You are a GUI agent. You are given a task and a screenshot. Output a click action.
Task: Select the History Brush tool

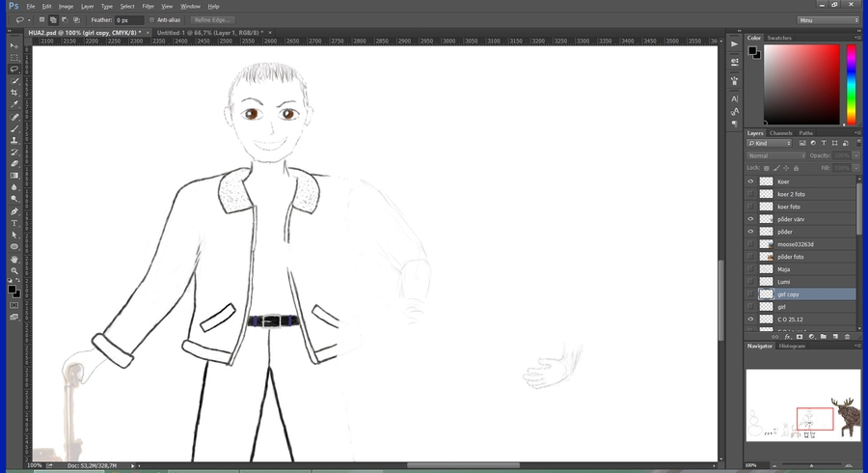(x=14, y=153)
